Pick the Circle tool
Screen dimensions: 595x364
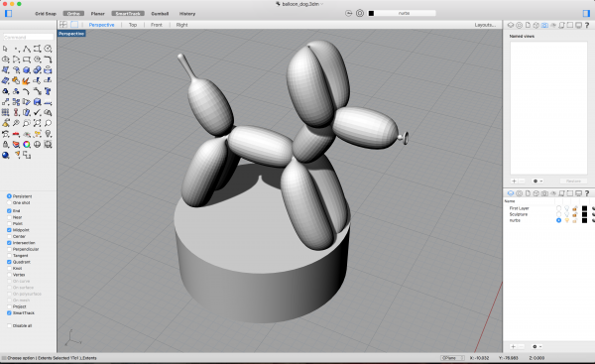(48, 49)
